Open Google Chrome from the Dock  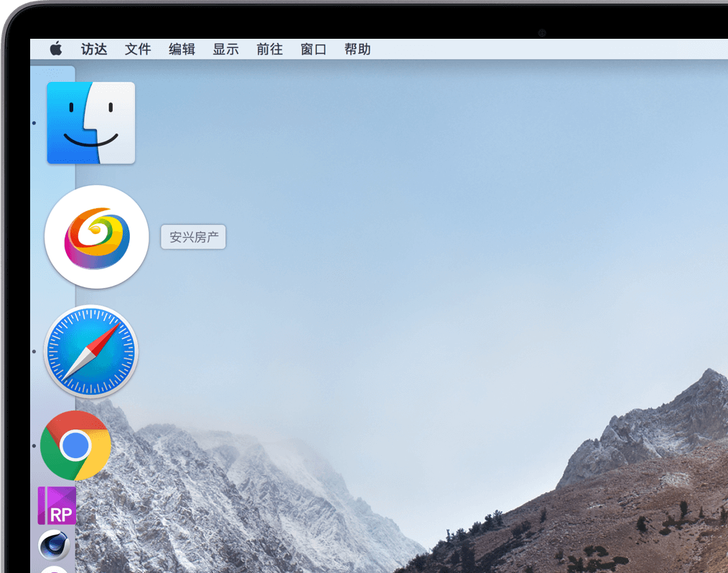(x=75, y=445)
